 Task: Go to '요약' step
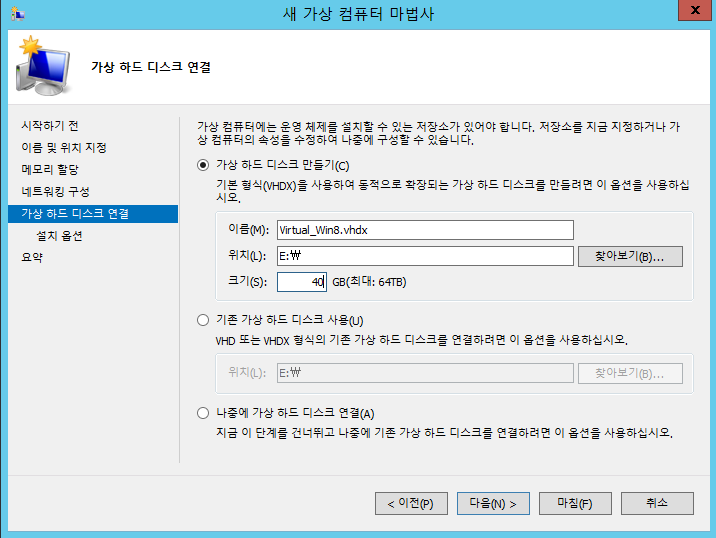(32, 257)
